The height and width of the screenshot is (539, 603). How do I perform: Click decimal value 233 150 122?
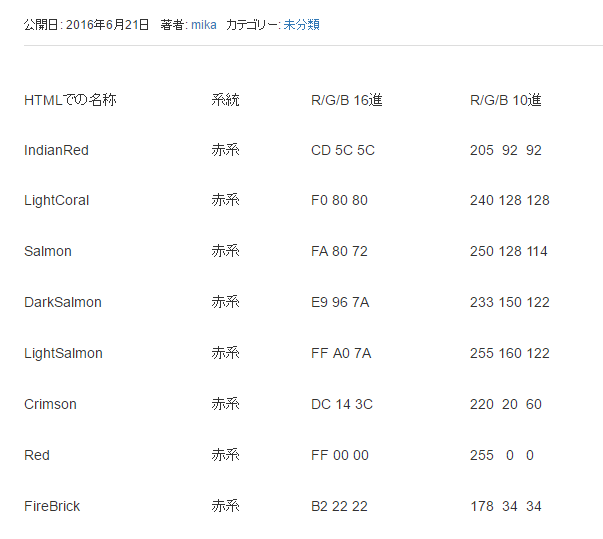click(x=509, y=302)
